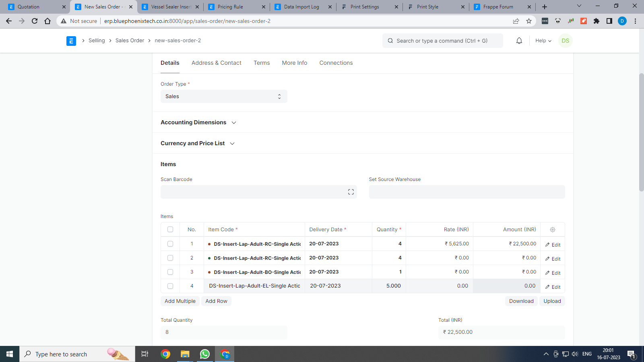Viewport: 644px width, 362px height.
Task: Focus the Set Source Warehouse field
Action: tap(467, 192)
